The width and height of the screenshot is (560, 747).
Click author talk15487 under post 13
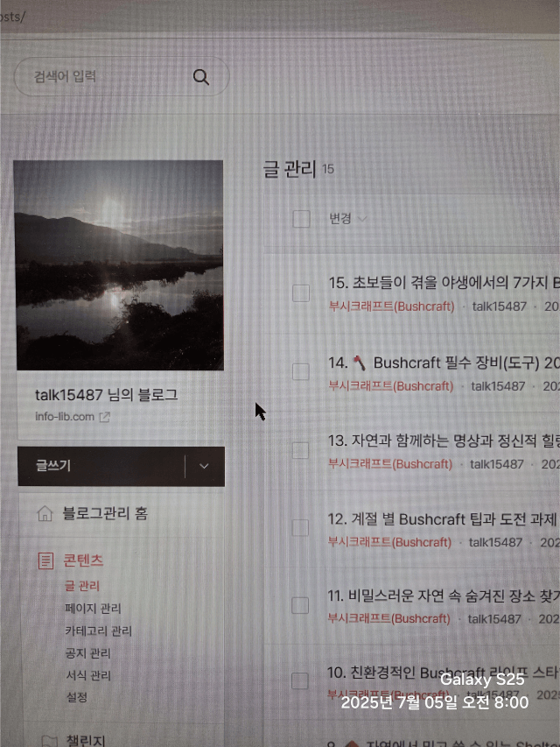(497, 464)
